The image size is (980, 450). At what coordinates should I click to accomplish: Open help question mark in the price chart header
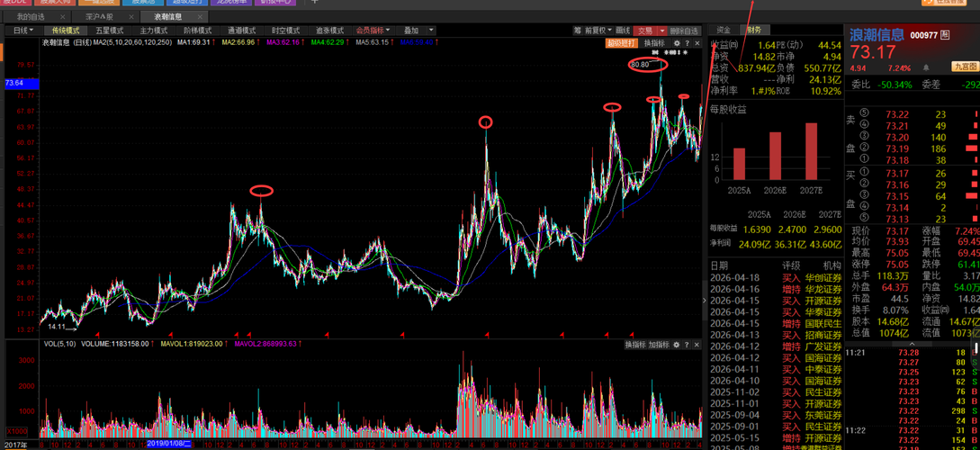tap(687, 43)
